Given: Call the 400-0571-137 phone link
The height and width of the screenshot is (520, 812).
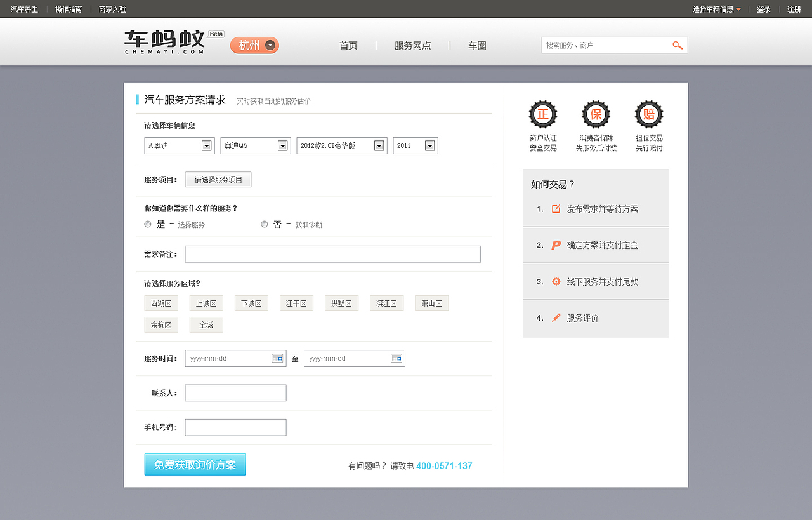Looking at the screenshot, I should (444, 465).
